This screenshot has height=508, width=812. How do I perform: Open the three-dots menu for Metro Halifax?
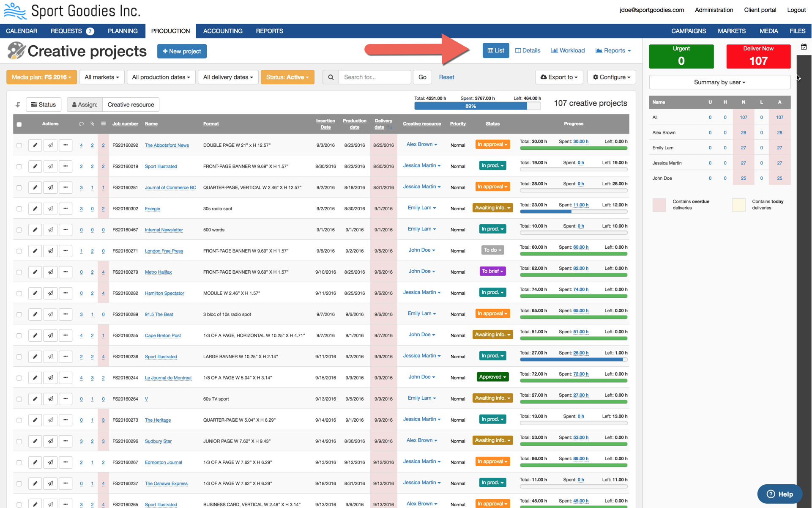point(66,272)
